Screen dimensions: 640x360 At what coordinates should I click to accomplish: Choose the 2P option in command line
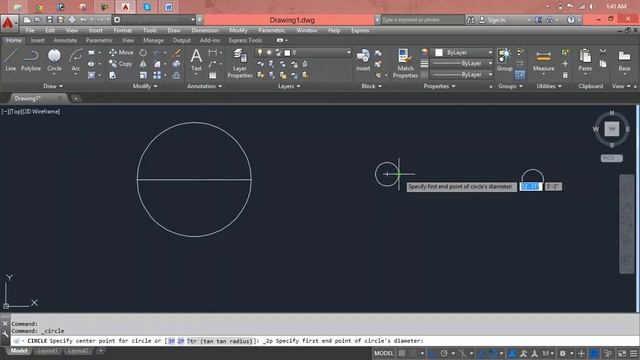point(181,341)
